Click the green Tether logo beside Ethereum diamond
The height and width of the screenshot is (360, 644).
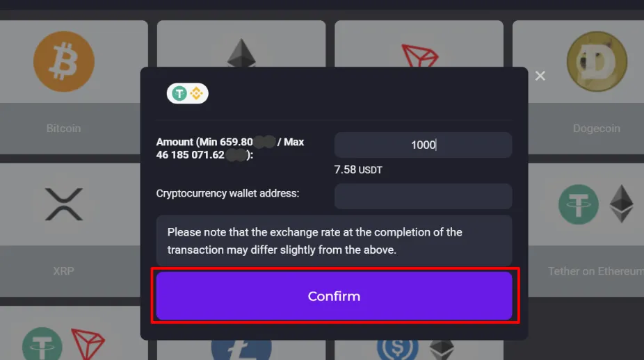coord(579,205)
